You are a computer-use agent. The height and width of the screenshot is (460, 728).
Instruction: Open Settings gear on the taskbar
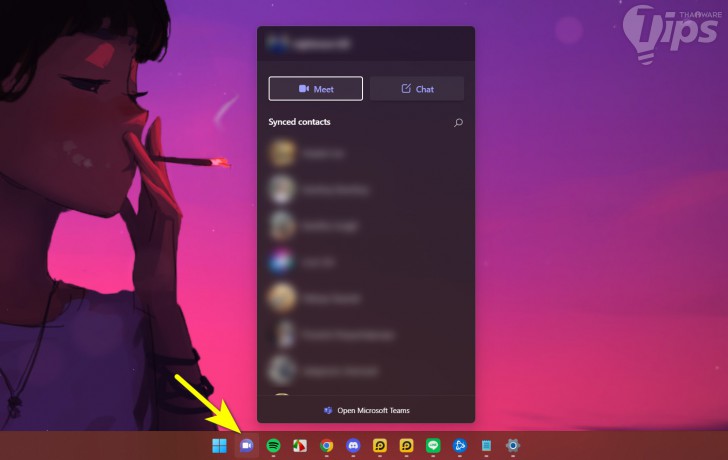[x=513, y=446]
